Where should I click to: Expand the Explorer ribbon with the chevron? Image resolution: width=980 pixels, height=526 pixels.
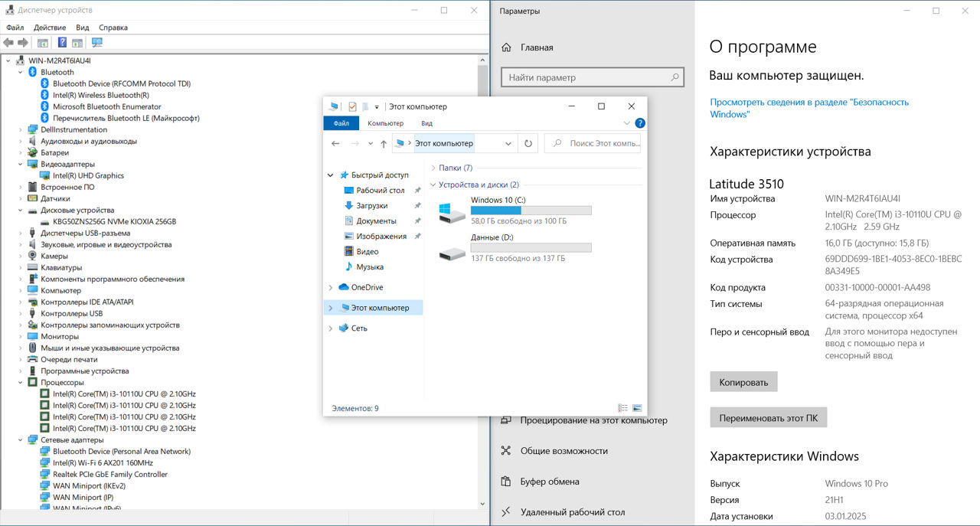tap(627, 123)
